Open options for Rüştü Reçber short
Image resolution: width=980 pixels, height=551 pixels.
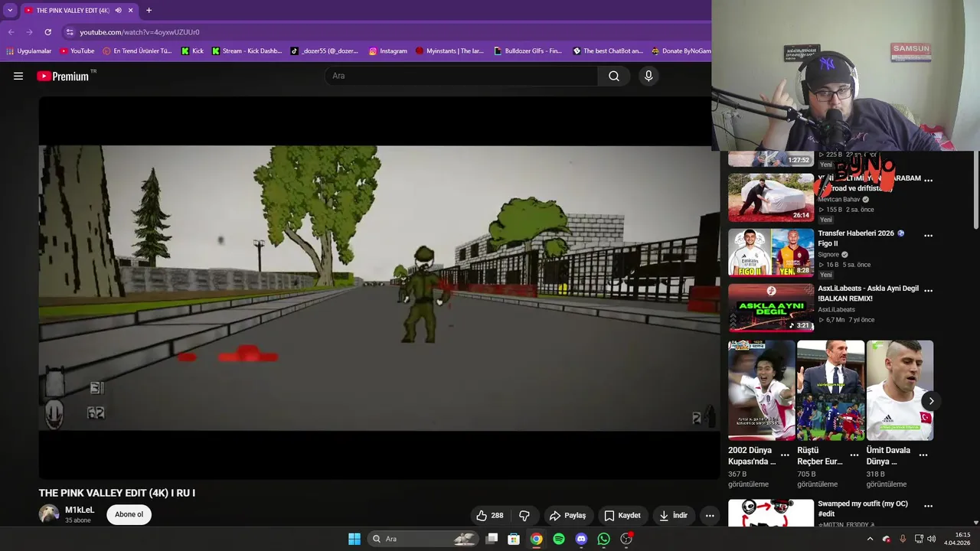coord(854,455)
